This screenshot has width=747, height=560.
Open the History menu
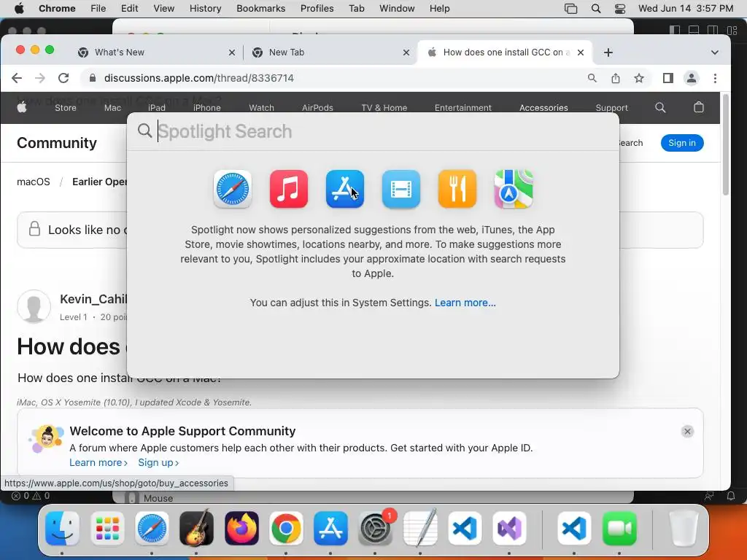click(205, 9)
